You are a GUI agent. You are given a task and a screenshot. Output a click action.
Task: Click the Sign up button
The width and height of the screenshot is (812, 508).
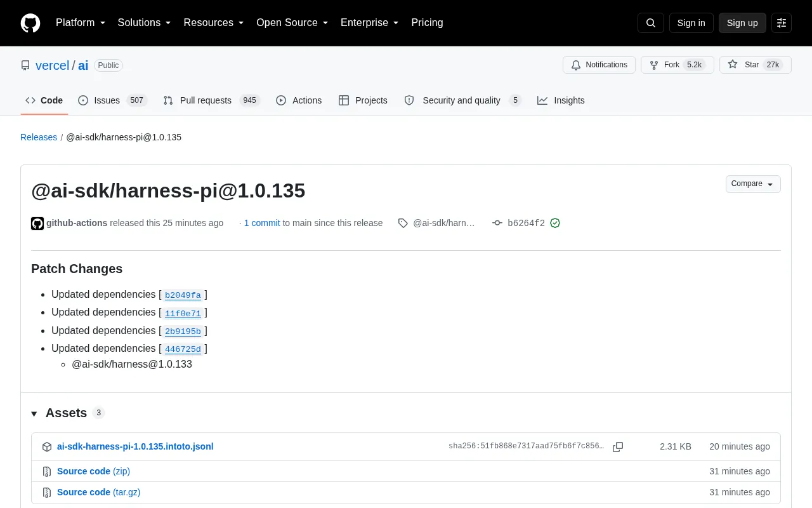tap(742, 23)
